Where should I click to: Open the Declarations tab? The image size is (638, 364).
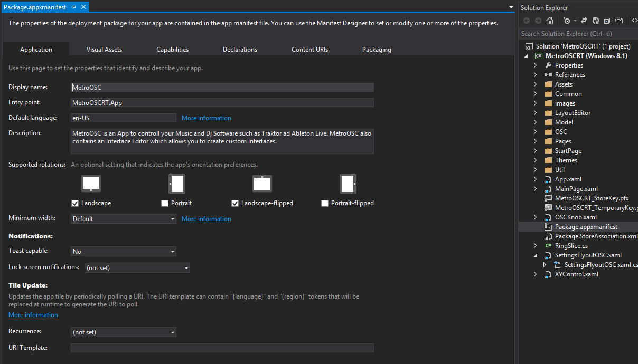[240, 49]
